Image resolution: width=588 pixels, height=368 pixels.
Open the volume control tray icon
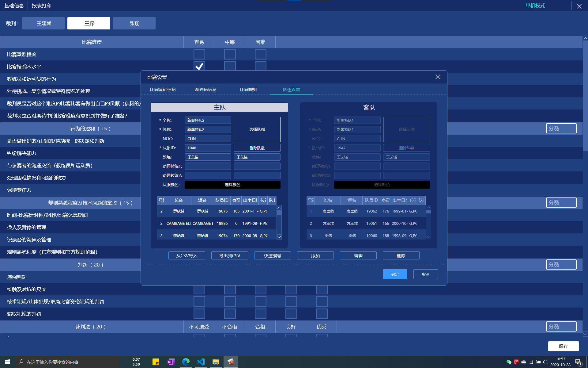point(545,362)
